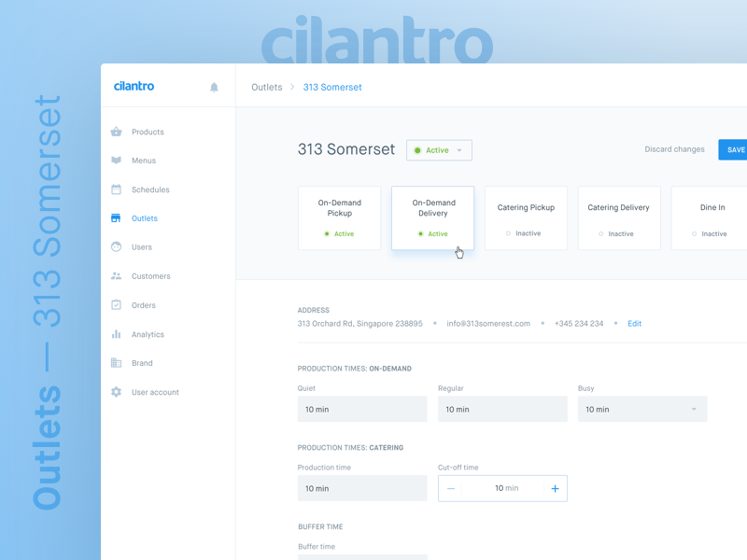
Task: Select the On-Demand Delivery card
Action: [x=432, y=217]
